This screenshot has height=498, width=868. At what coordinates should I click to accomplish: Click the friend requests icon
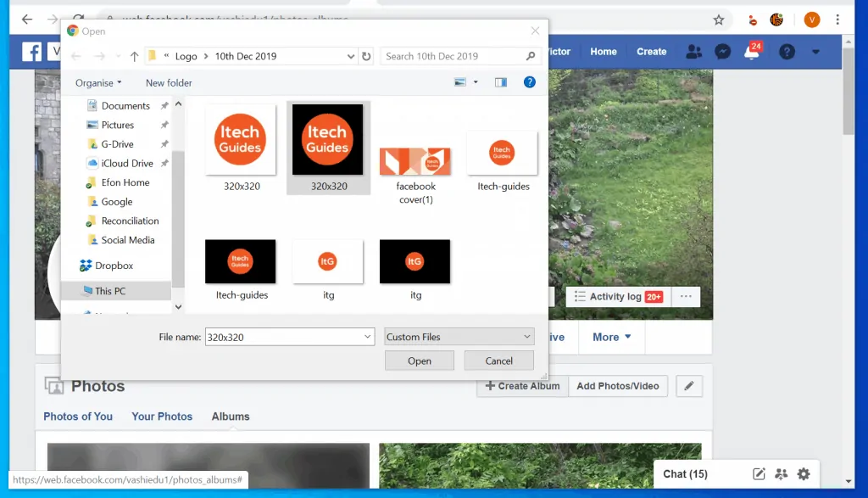pos(693,51)
